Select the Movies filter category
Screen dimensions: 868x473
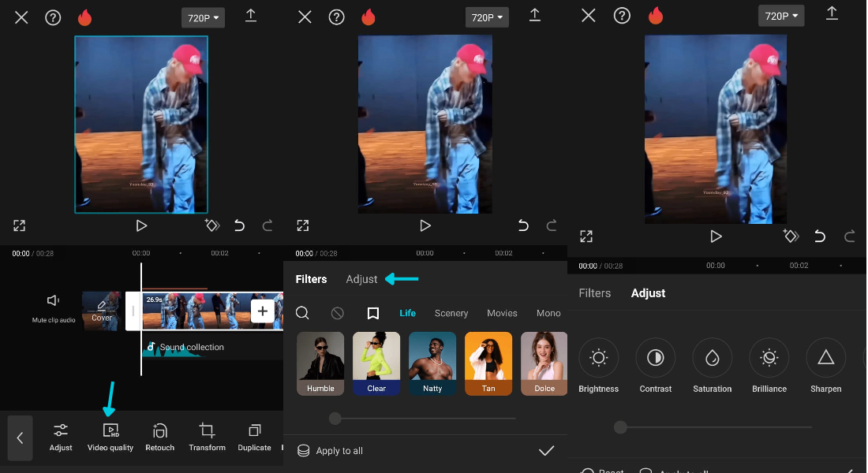[502, 313]
